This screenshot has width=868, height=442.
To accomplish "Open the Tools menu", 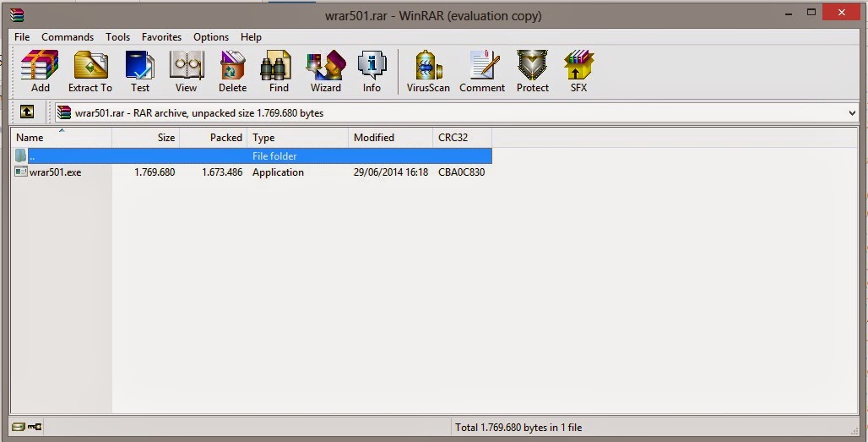I will [118, 37].
